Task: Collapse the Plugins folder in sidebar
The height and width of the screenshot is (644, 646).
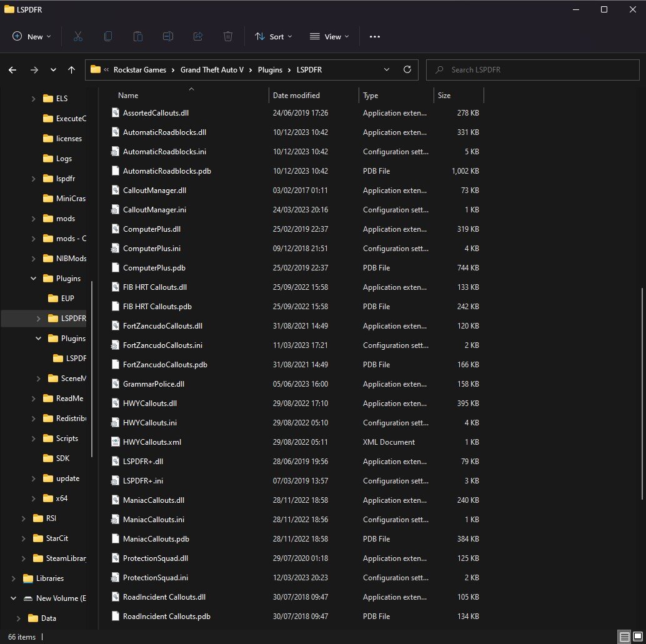Action: tap(34, 279)
